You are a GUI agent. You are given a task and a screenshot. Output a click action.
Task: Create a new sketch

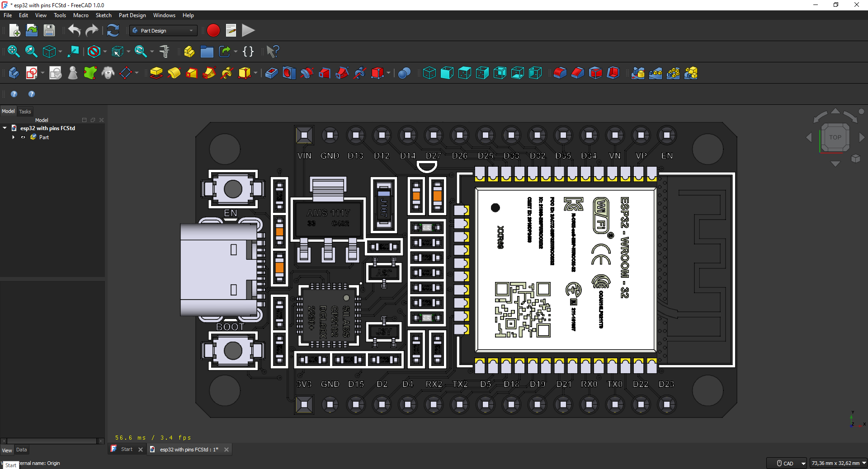31,73
